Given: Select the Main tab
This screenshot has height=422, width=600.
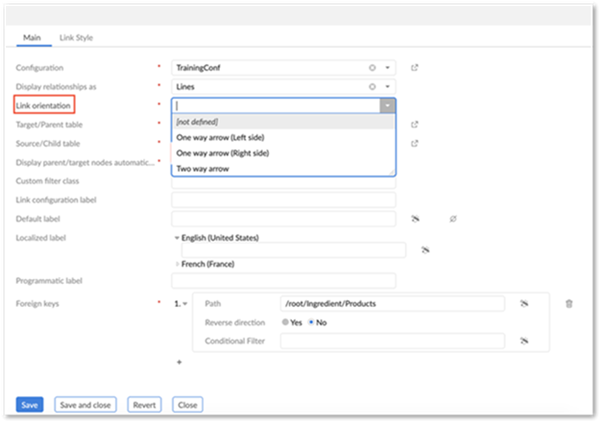Looking at the screenshot, I should pyautogui.click(x=34, y=37).
